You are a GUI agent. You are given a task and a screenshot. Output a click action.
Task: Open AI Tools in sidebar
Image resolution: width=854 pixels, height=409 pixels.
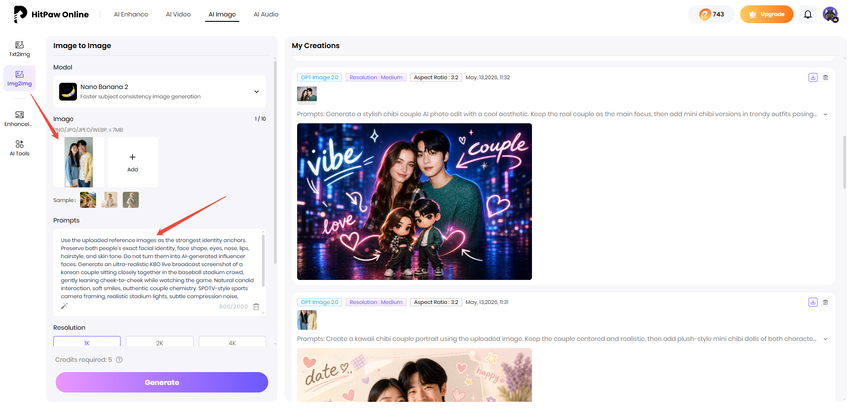coord(20,148)
